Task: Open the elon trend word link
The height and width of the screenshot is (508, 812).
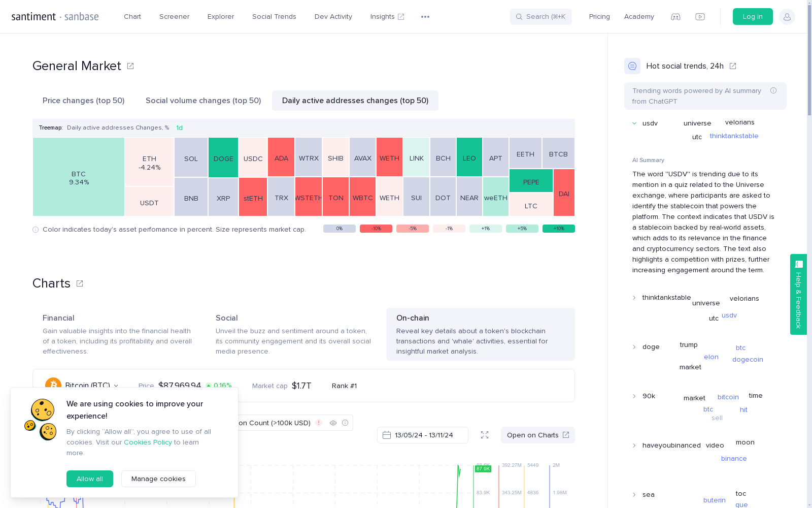Action: click(x=711, y=357)
